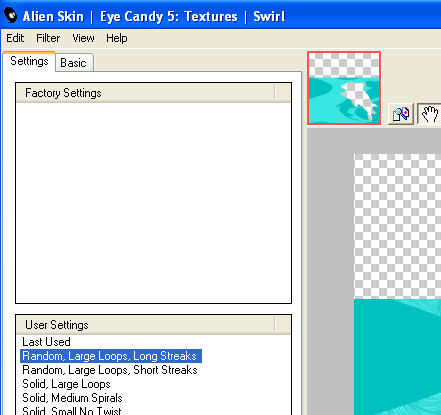Open the Help menu
Screen dimensions: 441x415
[117, 38]
